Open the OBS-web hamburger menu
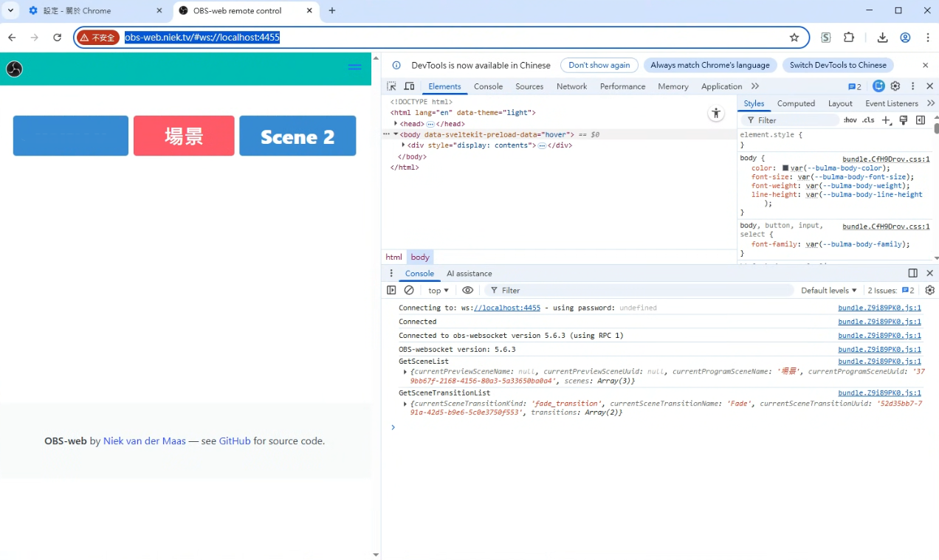This screenshot has height=560, width=939. 354,67
